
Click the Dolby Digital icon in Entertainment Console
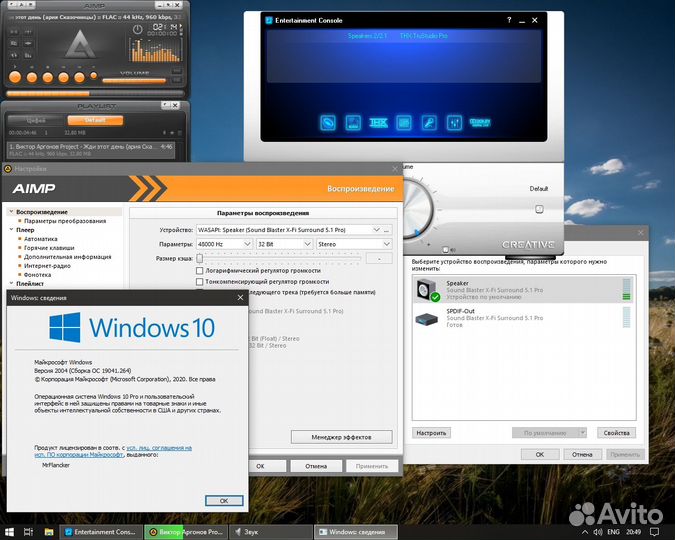tap(480, 123)
